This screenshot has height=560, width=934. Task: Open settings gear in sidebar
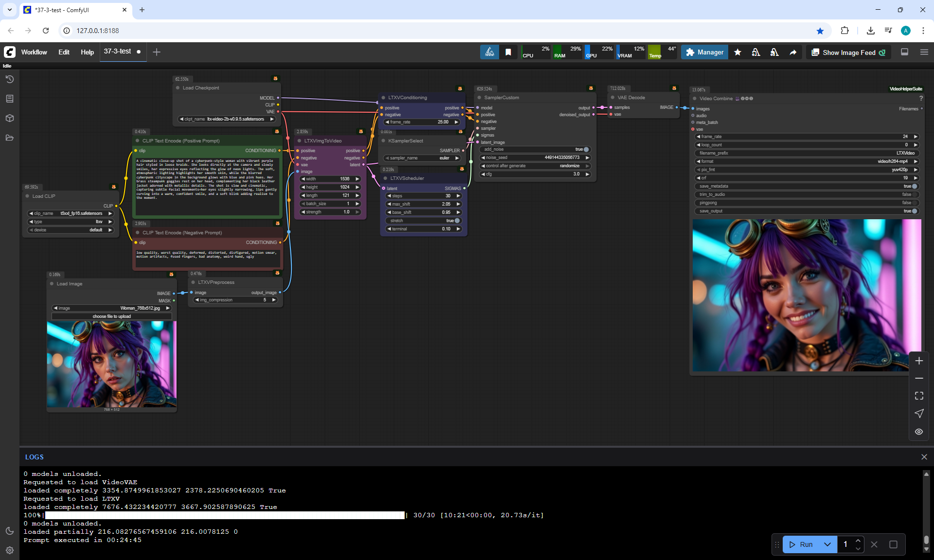(10, 550)
